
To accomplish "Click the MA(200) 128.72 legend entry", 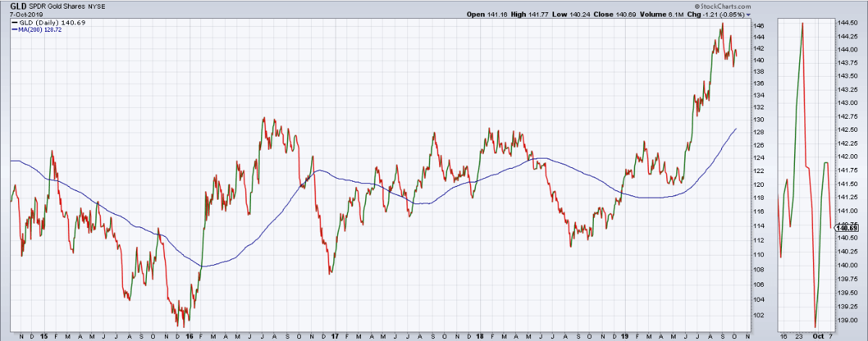I will [36, 30].
